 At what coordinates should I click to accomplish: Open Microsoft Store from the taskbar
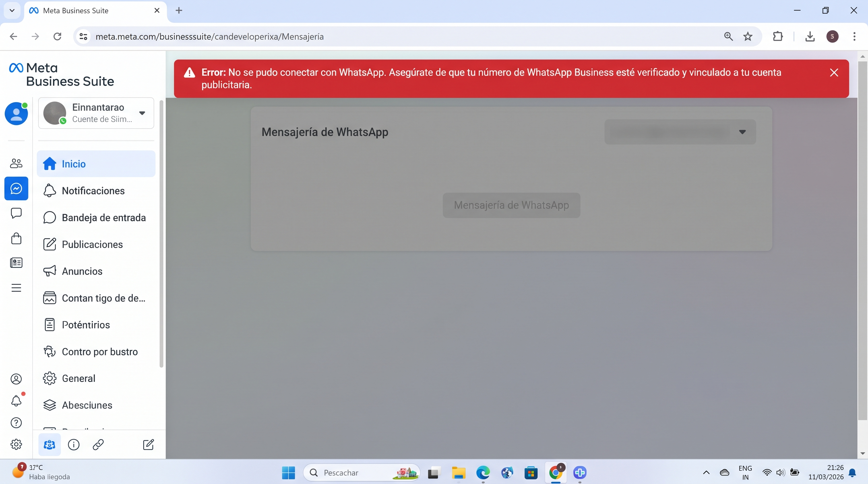531,473
